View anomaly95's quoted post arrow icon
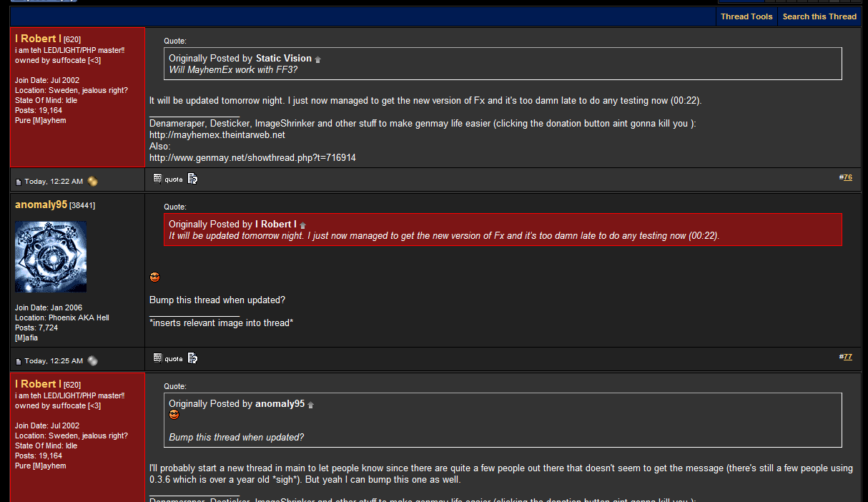 (310, 405)
